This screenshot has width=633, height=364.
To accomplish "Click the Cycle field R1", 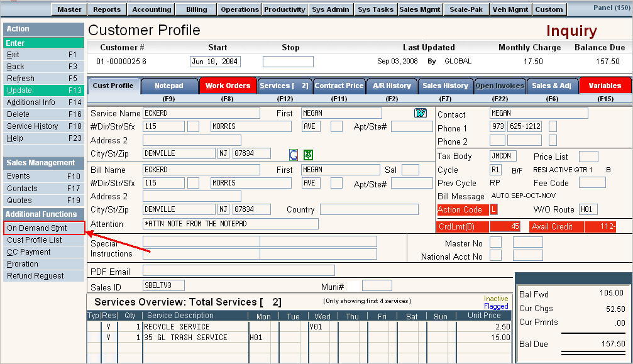I will (495, 170).
